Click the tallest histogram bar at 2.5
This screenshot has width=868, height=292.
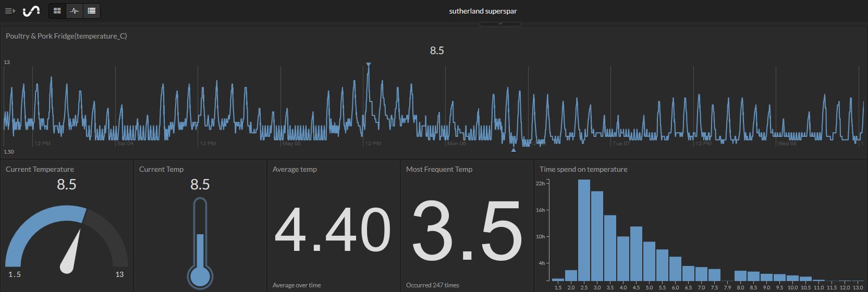(584, 230)
